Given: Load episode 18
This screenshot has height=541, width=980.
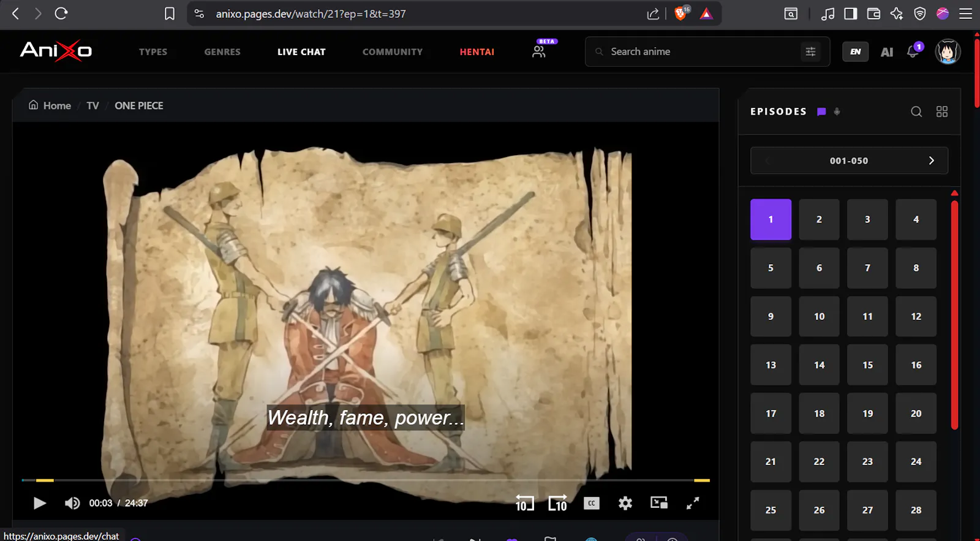Looking at the screenshot, I should tap(819, 414).
